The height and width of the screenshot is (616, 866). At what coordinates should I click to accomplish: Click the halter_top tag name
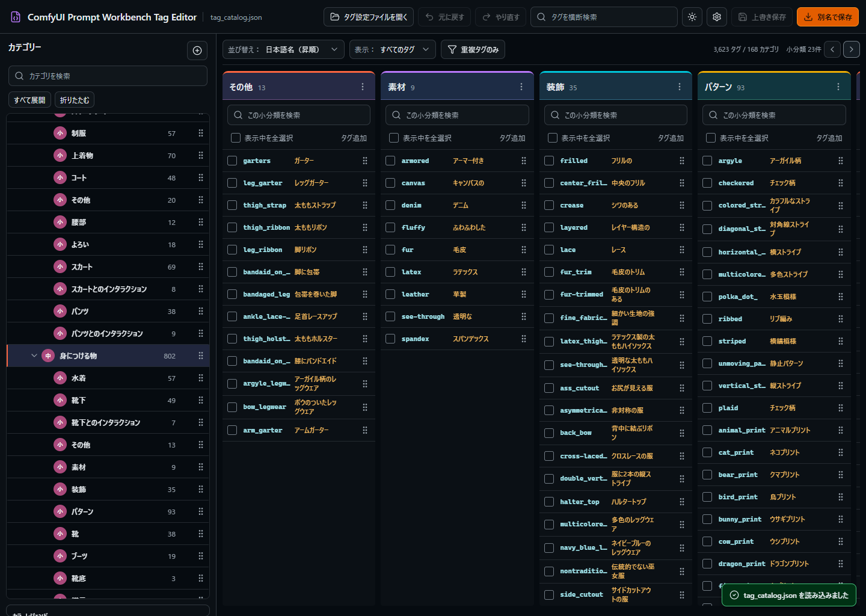pos(580,502)
